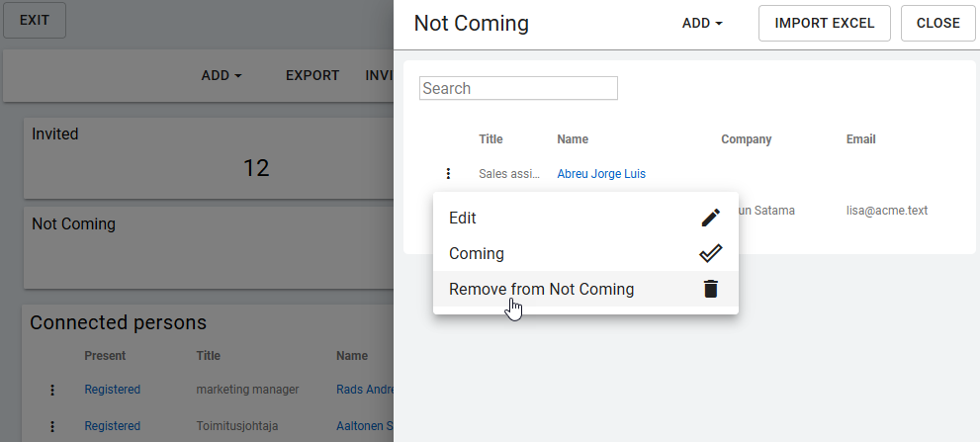Image resolution: width=980 pixels, height=442 pixels.
Task: Open three-dot menu for Abreu Jorge Luis
Action: (x=448, y=174)
